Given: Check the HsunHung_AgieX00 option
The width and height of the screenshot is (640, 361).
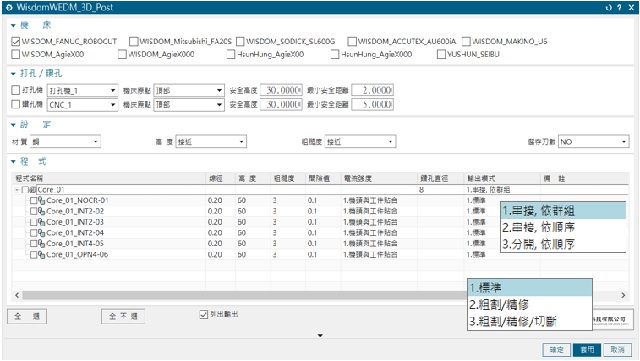Looking at the screenshot, I should [x=231, y=54].
